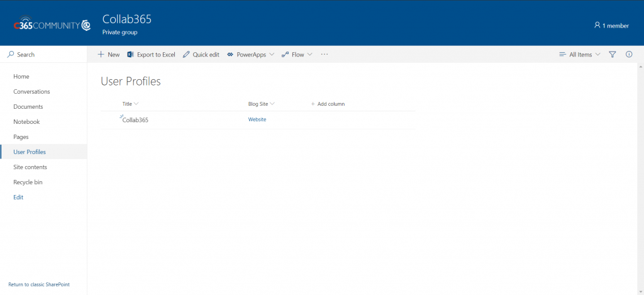Open Notebook in left navigation
The height and width of the screenshot is (295, 644).
click(x=26, y=121)
